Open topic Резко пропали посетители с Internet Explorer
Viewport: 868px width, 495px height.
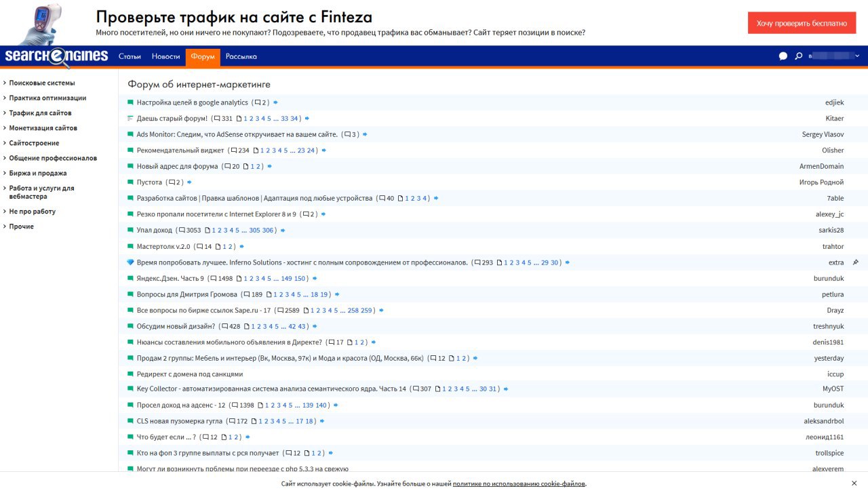point(217,214)
